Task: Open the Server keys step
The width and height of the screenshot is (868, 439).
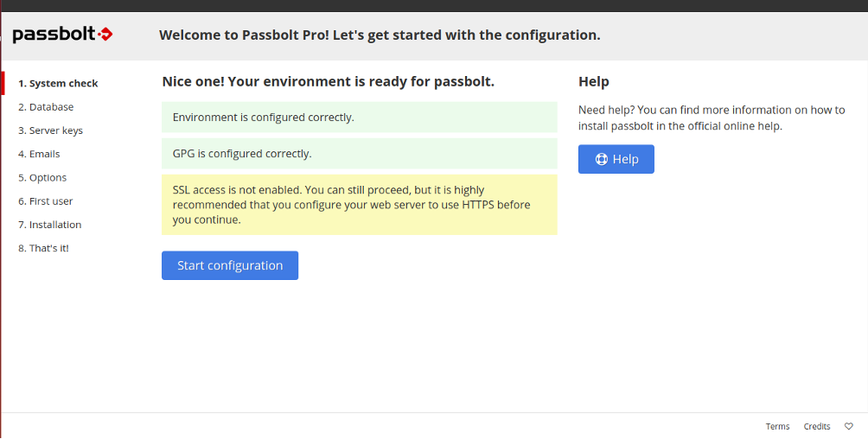Action: pyautogui.click(x=50, y=130)
